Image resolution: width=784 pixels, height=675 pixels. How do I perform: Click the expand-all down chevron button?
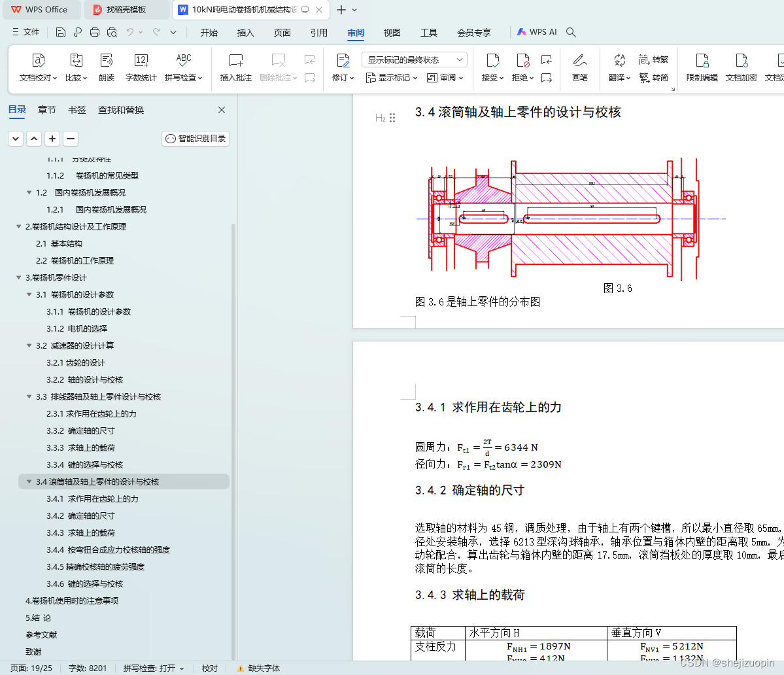click(16, 139)
